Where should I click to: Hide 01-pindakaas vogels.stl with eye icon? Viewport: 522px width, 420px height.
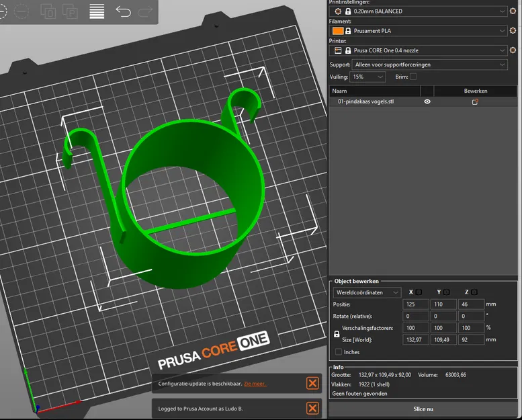coord(427,101)
